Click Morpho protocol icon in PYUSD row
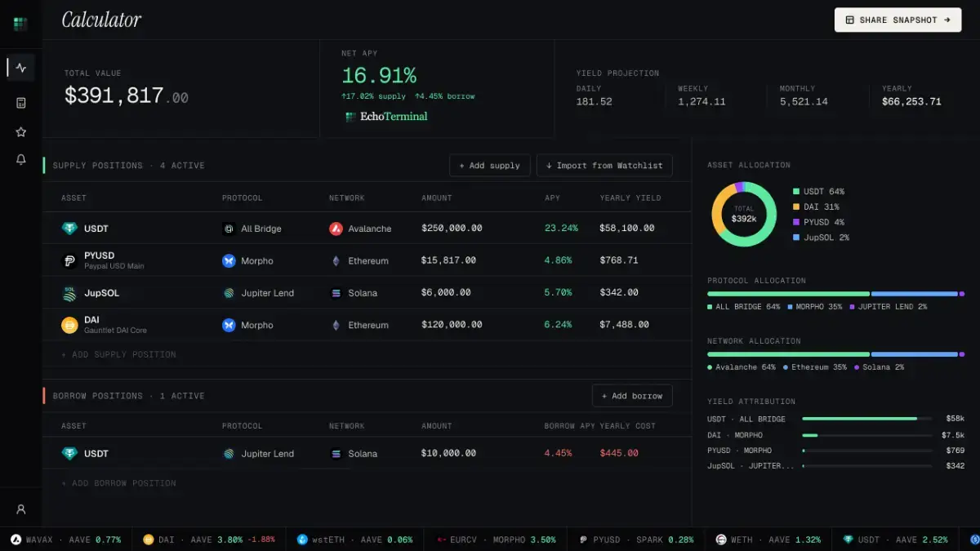The image size is (980, 551). (229, 261)
